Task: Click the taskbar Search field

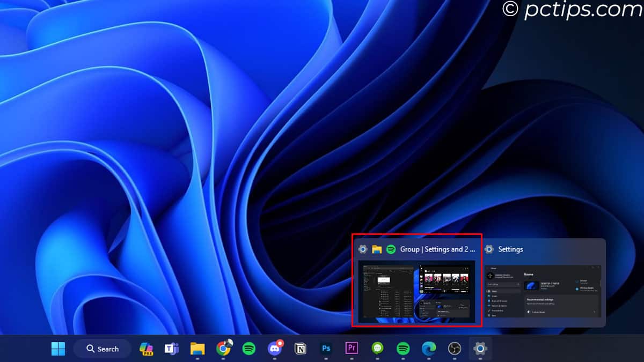Action: click(x=102, y=349)
